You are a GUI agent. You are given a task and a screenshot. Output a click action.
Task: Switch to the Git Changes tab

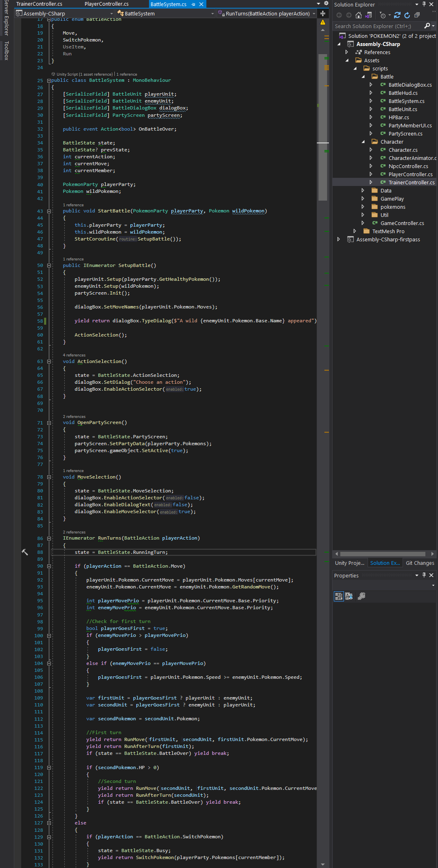420,563
